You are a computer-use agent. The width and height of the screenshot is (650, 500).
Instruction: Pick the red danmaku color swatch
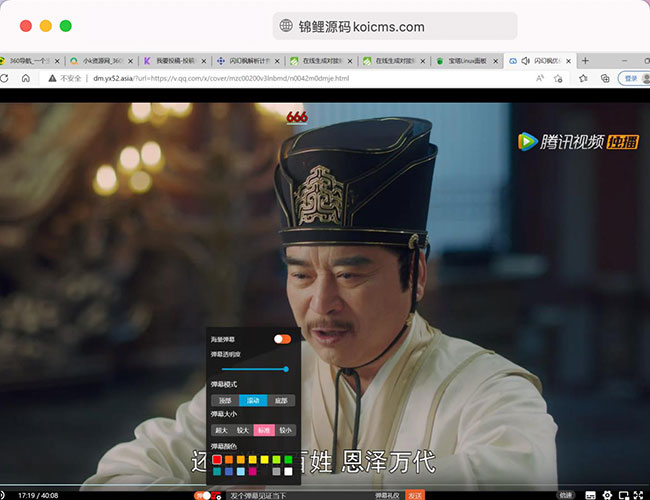tap(216, 459)
